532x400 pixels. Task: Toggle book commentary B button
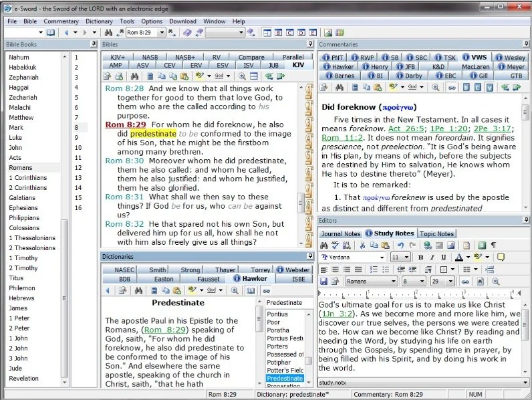[x=467, y=88]
